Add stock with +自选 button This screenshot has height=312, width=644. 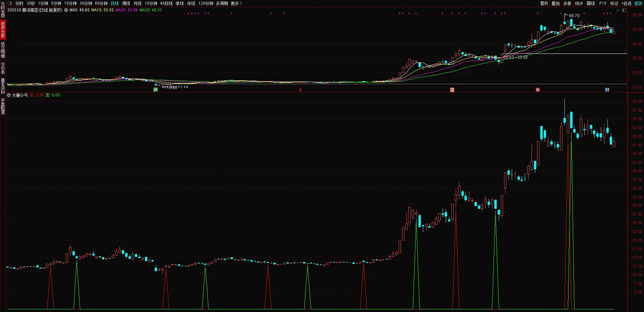(626, 3)
